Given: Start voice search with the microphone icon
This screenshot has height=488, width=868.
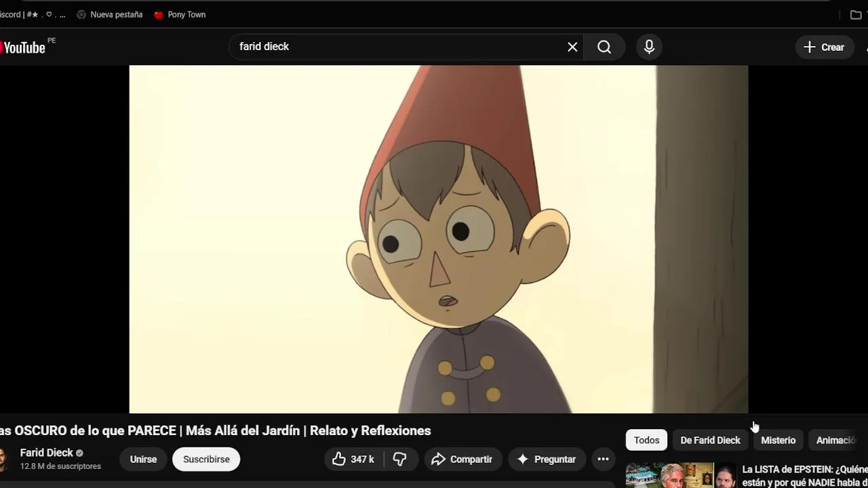Looking at the screenshot, I should 649,47.
